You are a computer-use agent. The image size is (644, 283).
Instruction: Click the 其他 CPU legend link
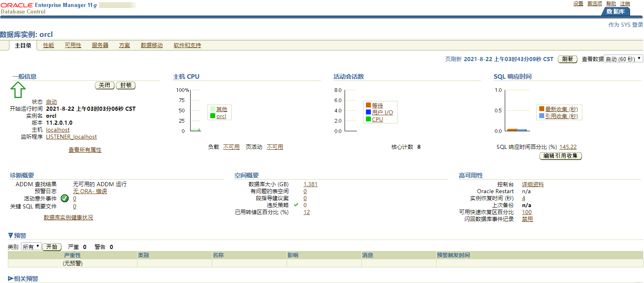click(x=222, y=109)
